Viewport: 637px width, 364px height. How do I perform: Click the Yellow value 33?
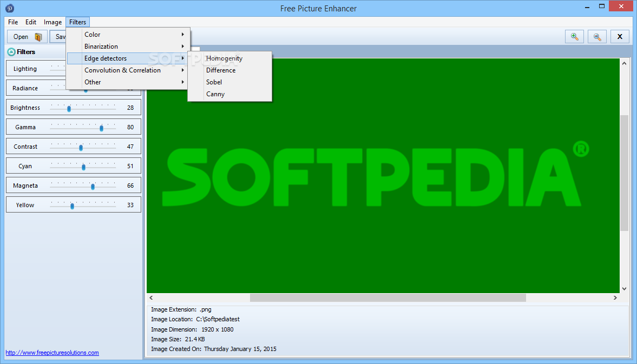(130, 205)
